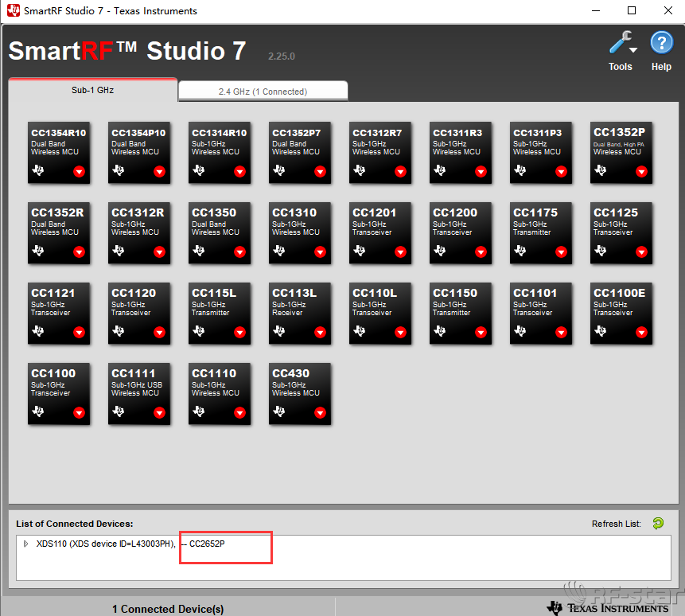Expand the XDS110 connected device entry

pyautogui.click(x=25, y=544)
